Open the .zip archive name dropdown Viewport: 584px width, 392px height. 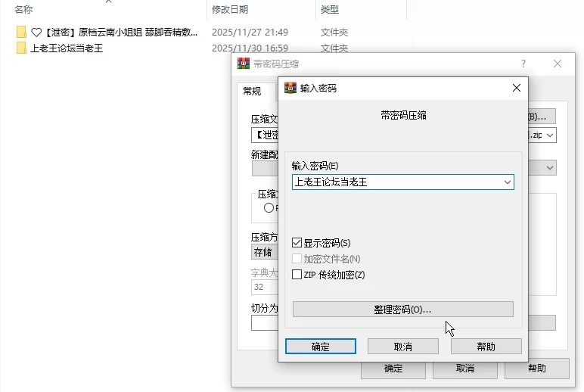(x=550, y=135)
